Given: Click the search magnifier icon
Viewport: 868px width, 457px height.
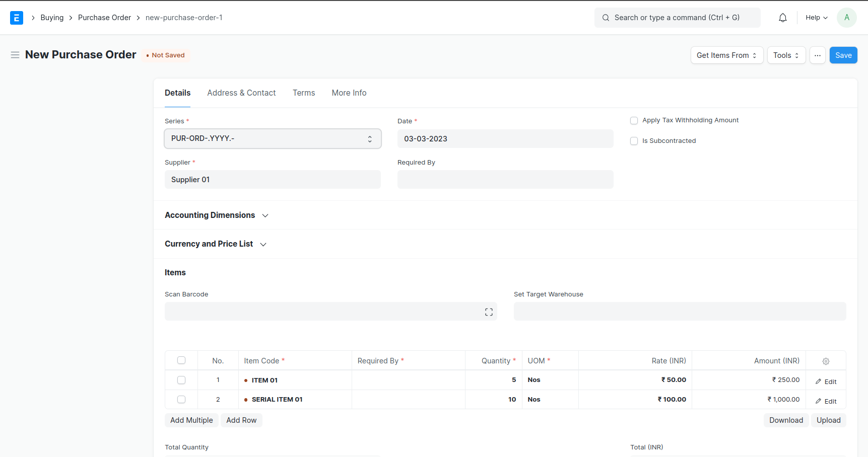Looking at the screenshot, I should [606, 17].
